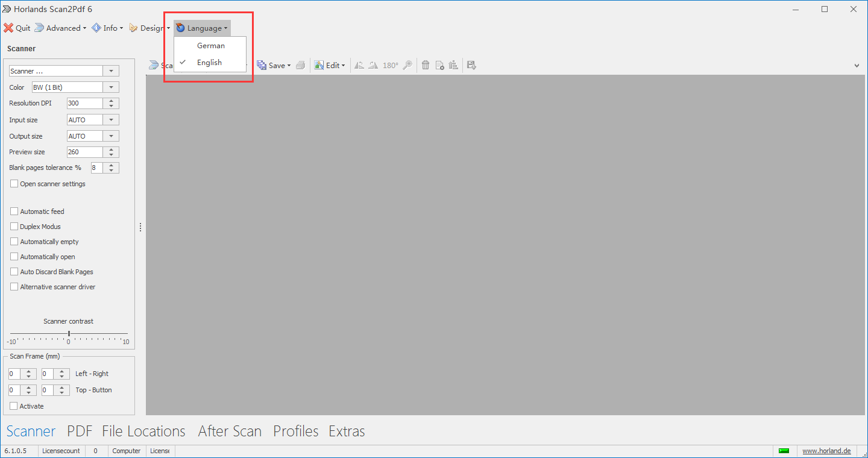Enable the Duplex Modus checkbox
This screenshot has height=458, width=868.
point(14,226)
